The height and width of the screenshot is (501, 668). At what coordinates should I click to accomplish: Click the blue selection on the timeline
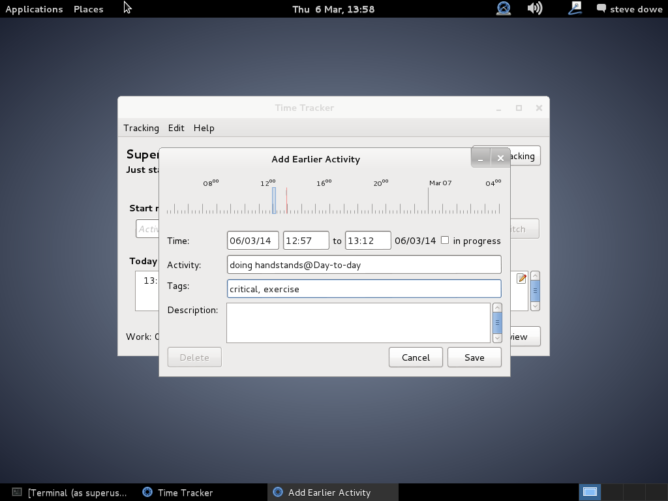click(273, 197)
